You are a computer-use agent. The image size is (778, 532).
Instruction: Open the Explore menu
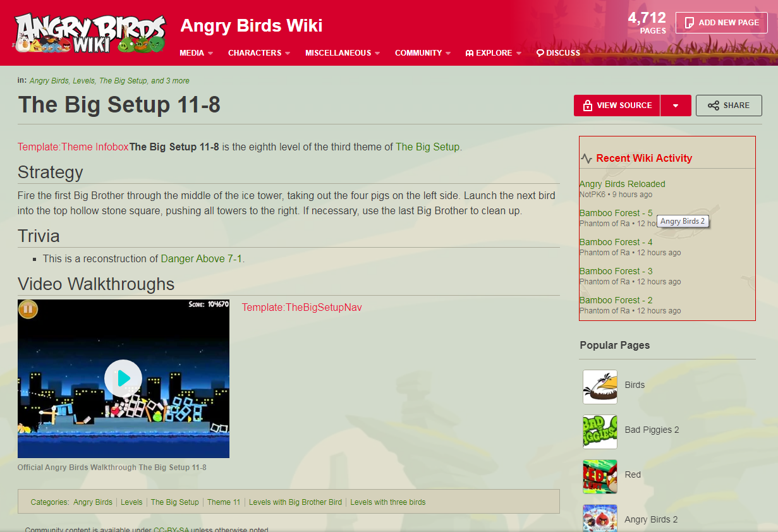click(x=494, y=53)
